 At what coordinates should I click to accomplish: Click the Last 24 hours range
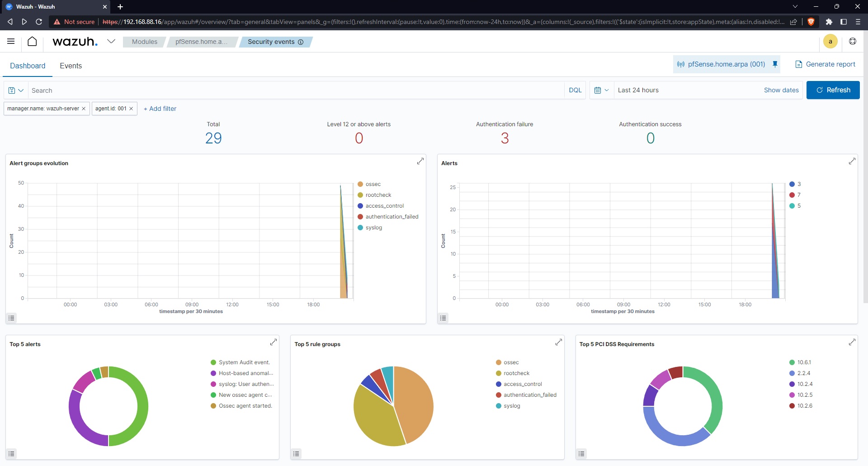point(638,90)
